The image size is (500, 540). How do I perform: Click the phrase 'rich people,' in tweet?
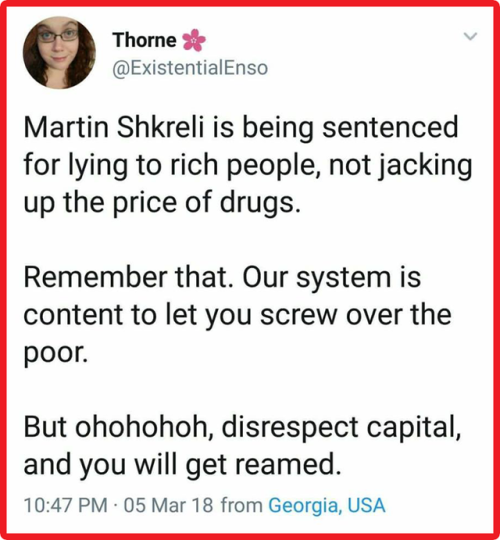coord(246,165)
